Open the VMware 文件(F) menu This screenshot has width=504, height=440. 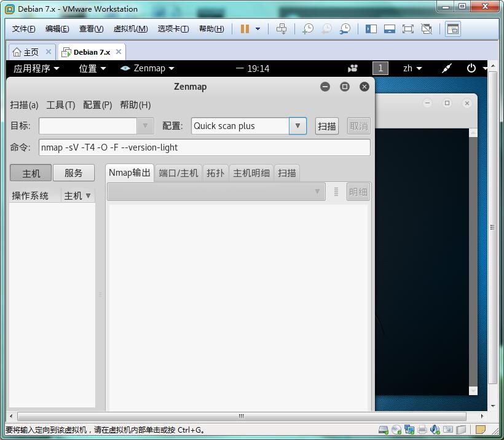tap(23, 29)
